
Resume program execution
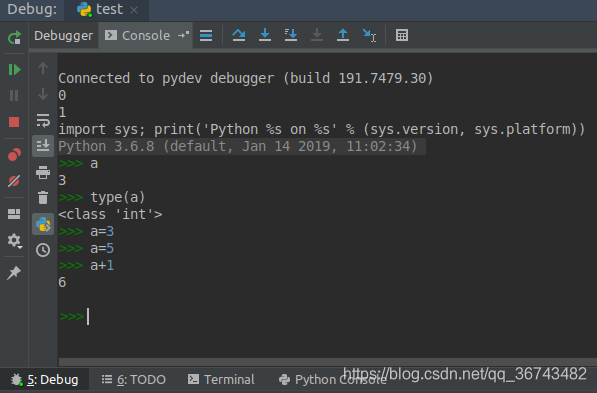click(x=14, y=70)
